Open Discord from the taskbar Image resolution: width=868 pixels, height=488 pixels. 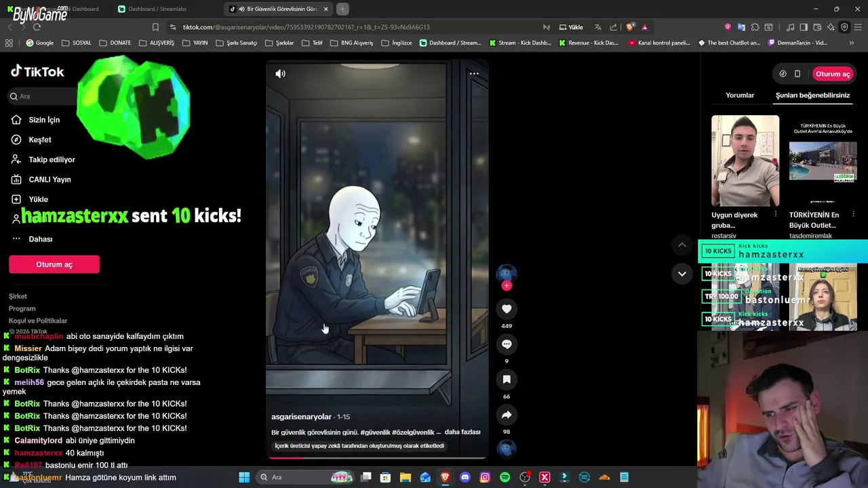(465, 477)
